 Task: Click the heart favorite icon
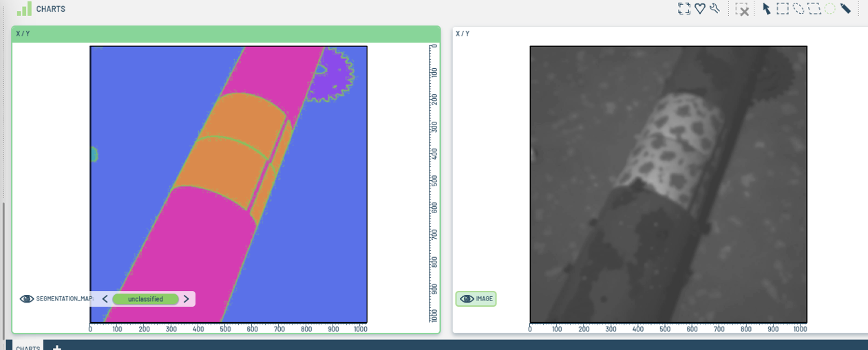click(699, 8)
